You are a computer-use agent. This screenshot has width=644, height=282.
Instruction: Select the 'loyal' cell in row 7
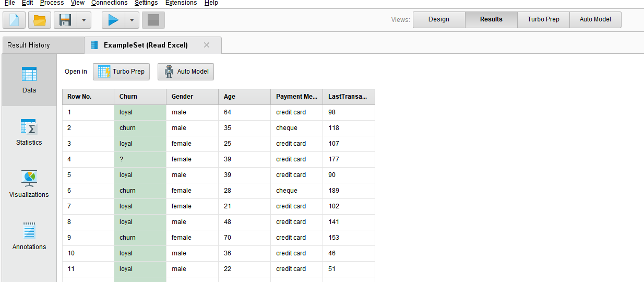pos(140,206)
